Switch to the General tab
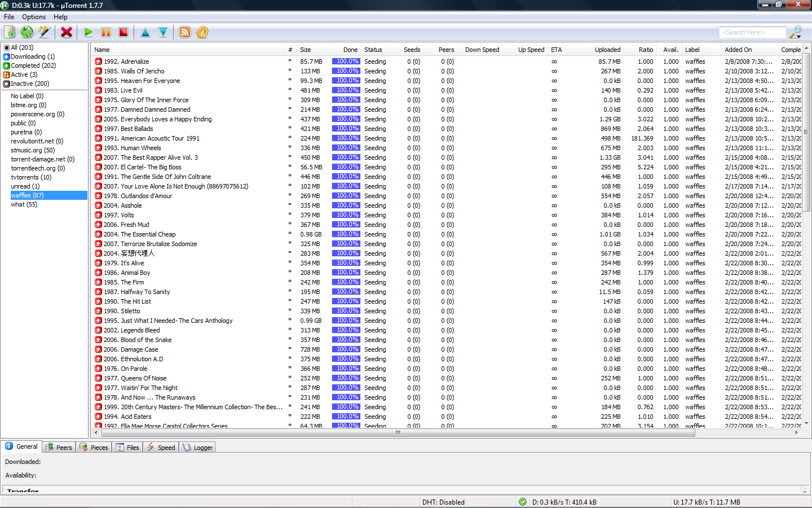812x508 pixels. [x=21, y=446]
